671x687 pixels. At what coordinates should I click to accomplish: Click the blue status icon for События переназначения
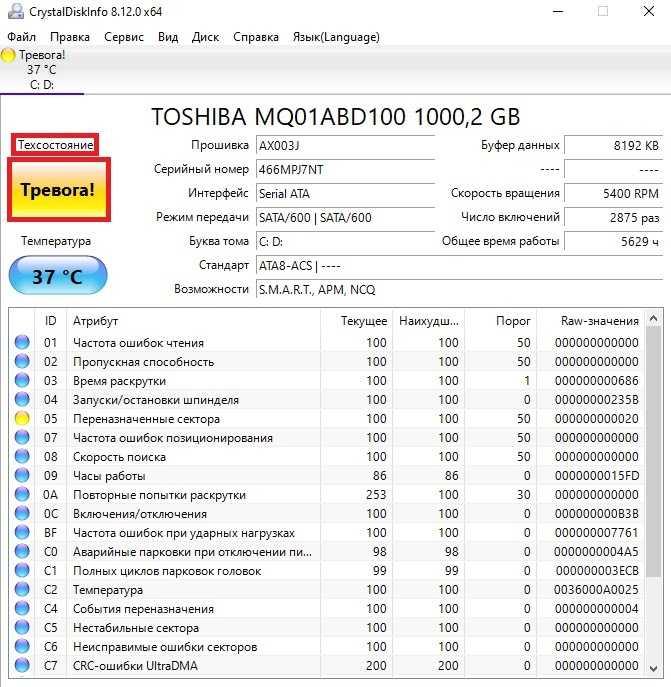coord(22,608)
